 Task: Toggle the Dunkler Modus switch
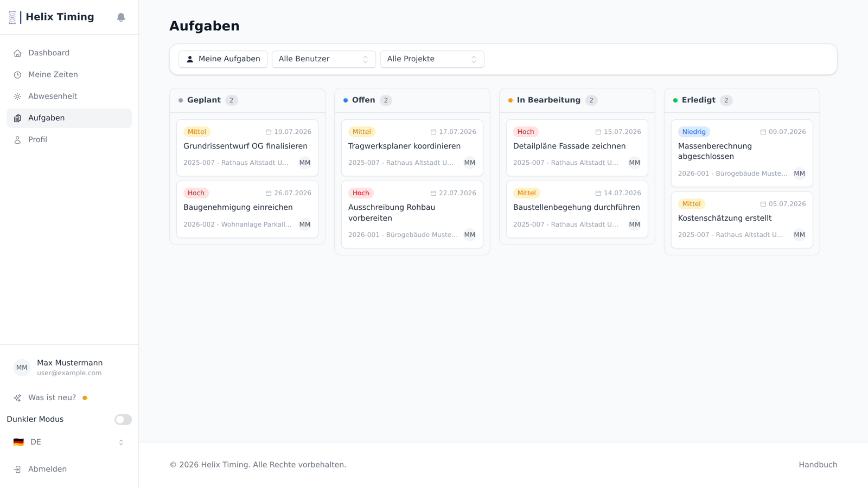point(123,420)
